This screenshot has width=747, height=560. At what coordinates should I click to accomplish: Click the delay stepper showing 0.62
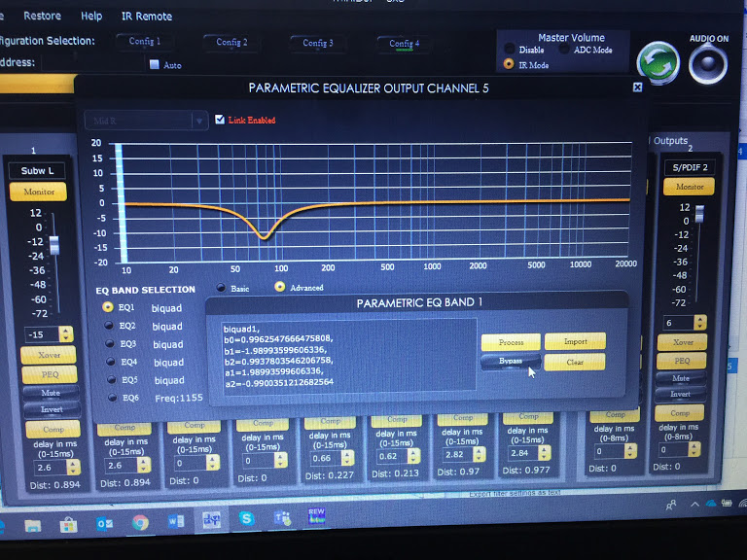click(414, 456)
